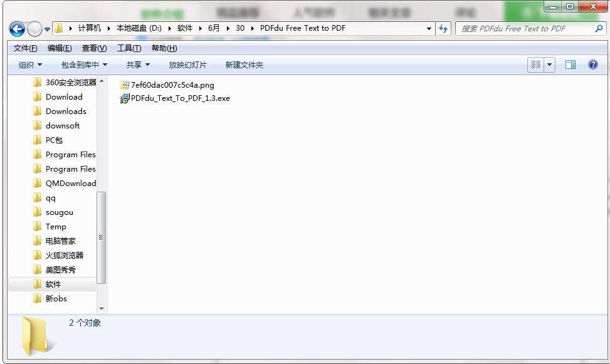Open Help via the question mark icon
The width and height of the screenshot is (610, 364).
tap(592, 64)
